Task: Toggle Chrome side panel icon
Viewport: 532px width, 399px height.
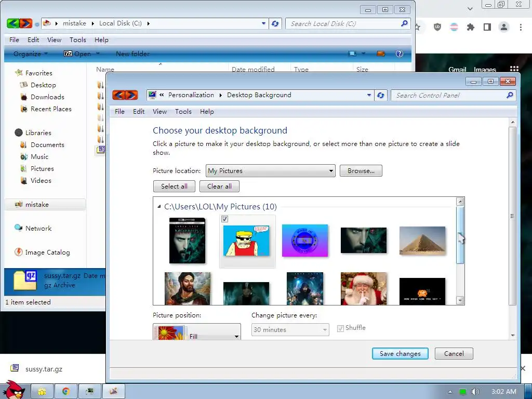Action: (487, 27)
